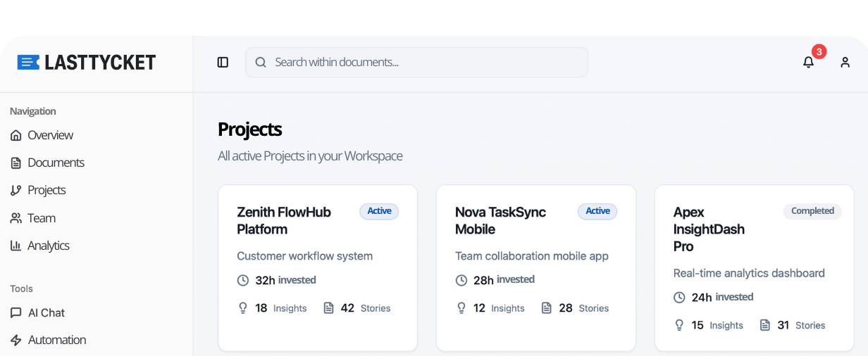The image size is (868, 356).
Task: Click the Projects branch icon
Action: click(x=15, y=190)
